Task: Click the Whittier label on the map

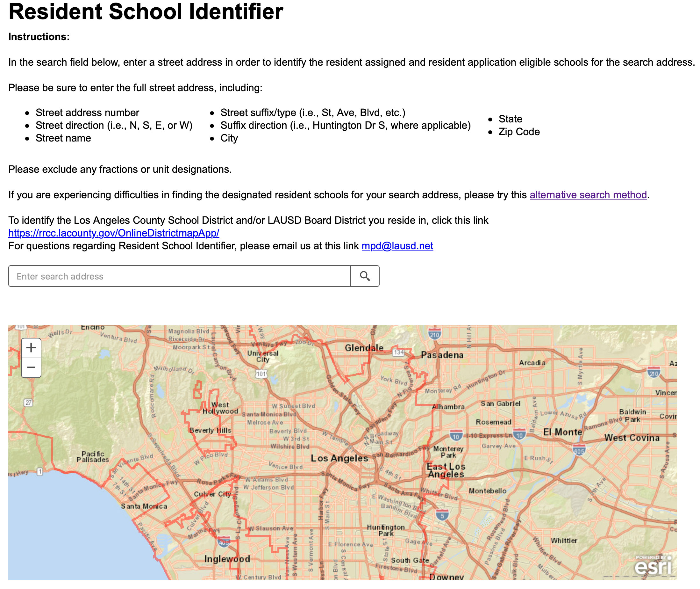Action: 564,541
